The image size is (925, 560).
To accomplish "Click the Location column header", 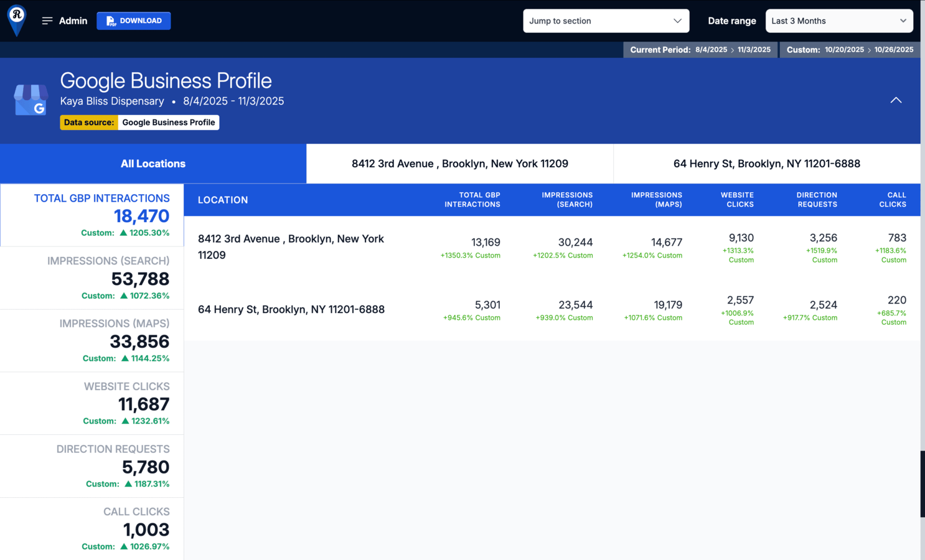I will click(223, 200).
